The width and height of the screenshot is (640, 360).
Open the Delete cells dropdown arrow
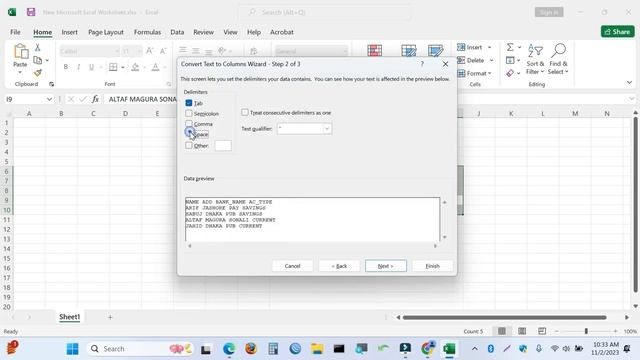491,60
